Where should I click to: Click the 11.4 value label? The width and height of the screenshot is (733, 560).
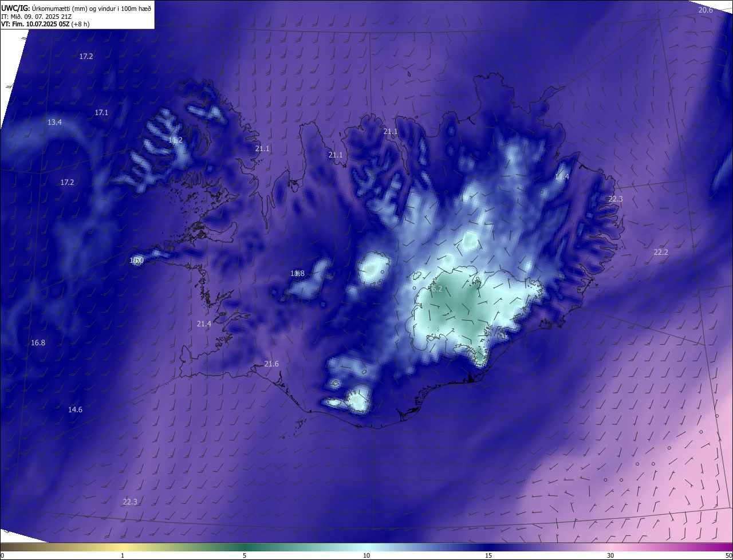click(562, 177)
